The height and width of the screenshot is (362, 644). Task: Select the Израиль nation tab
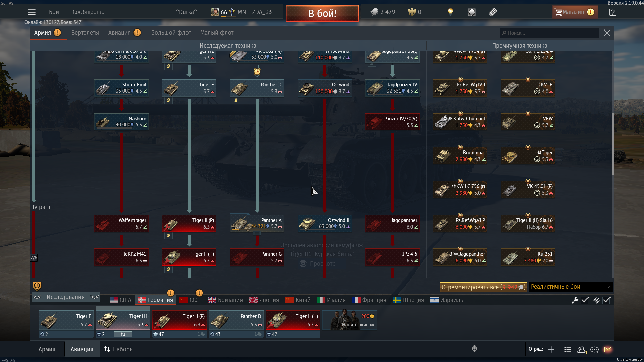pyautogui.click(x=447, y=300)
